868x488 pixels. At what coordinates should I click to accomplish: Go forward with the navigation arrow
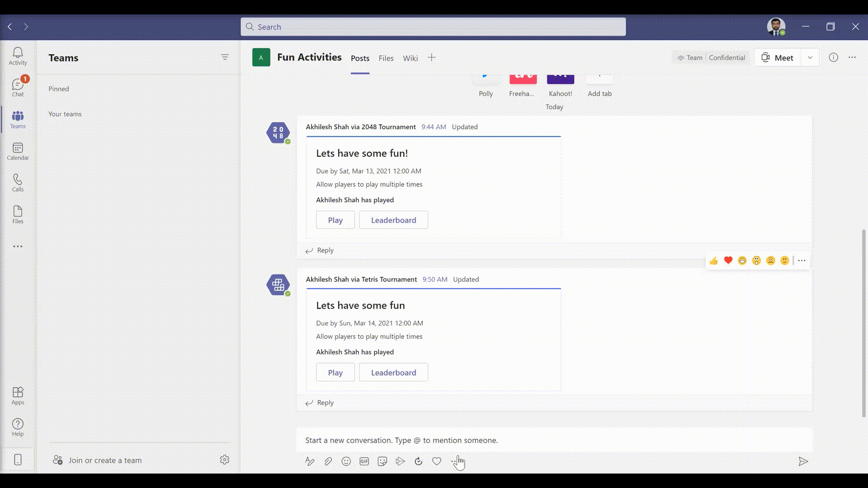click(26, 27)
